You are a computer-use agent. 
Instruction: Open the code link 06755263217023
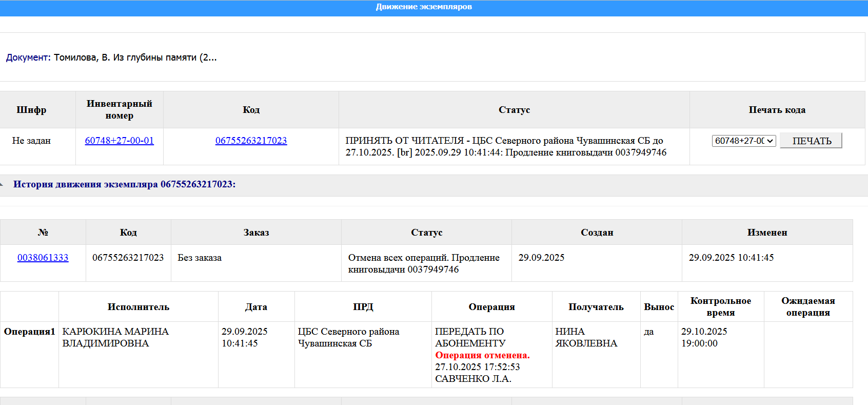pyautogui.click(x=251, y=141)
